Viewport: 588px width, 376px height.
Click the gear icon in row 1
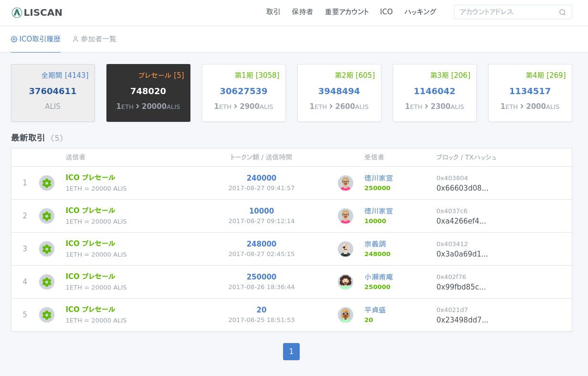(x=47, y=183)
